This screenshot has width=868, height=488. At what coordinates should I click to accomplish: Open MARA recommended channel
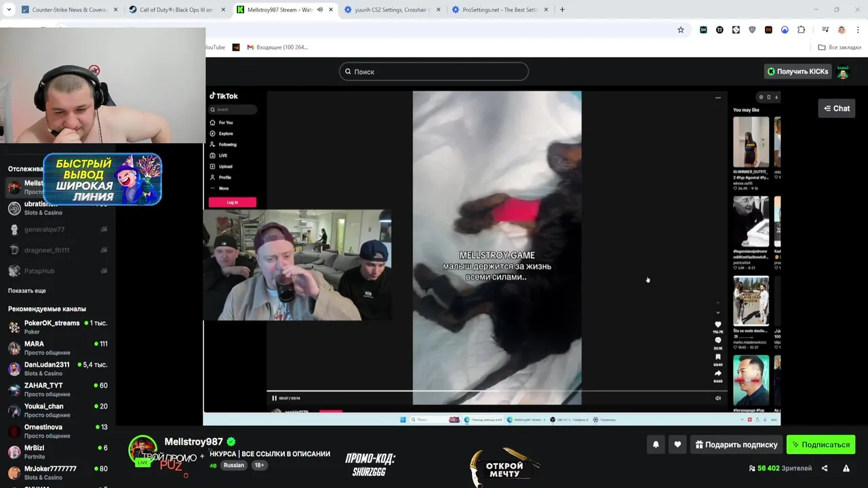(58, 348)
